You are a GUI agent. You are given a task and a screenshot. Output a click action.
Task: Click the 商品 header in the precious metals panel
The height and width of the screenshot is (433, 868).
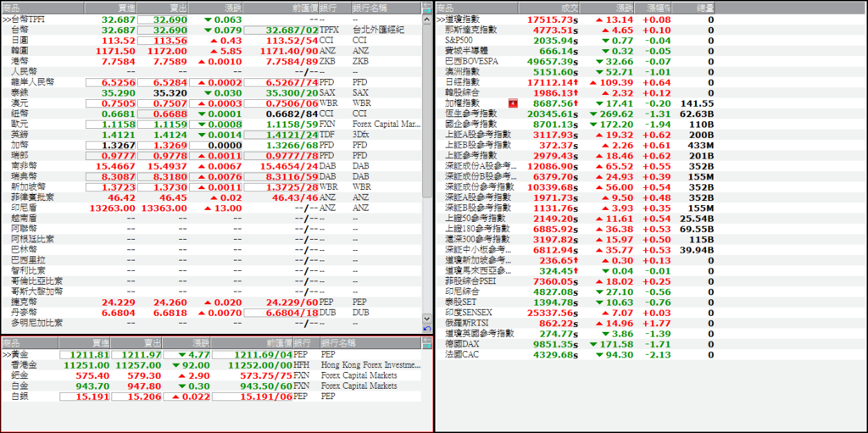pyautogui.click(x=30, y=343)
